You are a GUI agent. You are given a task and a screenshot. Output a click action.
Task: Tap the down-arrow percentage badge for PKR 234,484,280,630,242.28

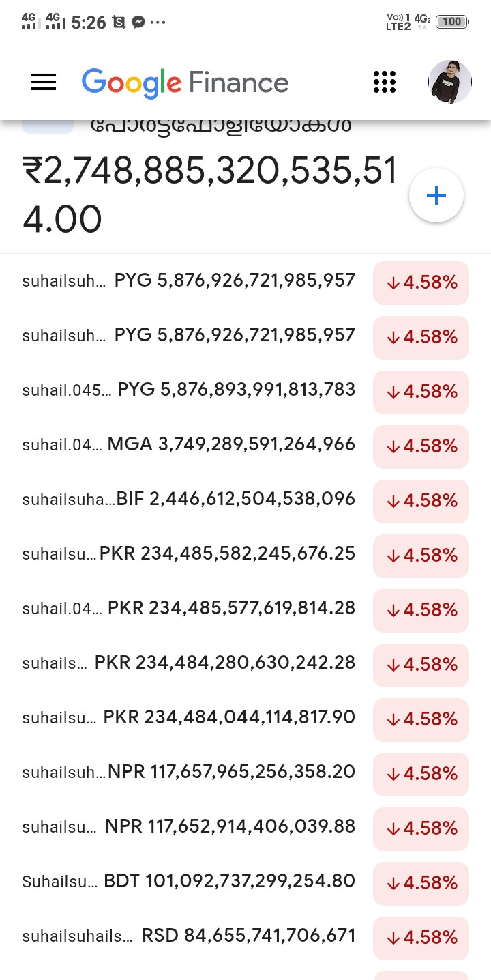421,665
